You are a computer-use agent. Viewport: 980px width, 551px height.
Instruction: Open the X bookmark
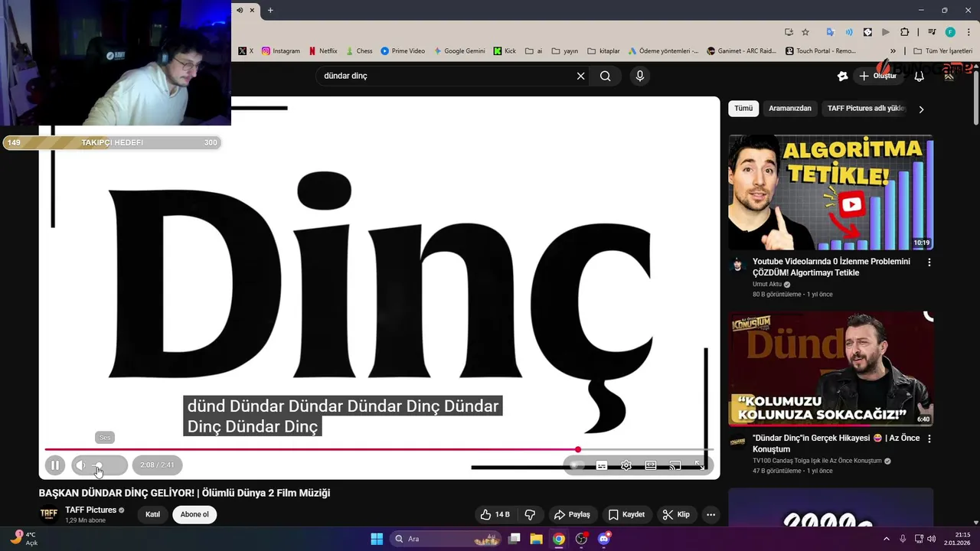point(246,51)
